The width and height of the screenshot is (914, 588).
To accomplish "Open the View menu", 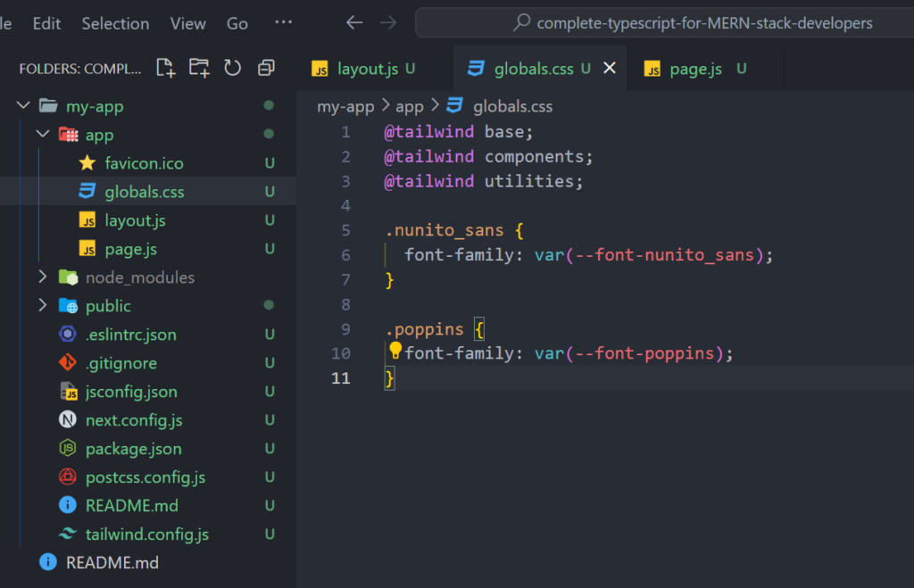I will [x=187, y=23].
